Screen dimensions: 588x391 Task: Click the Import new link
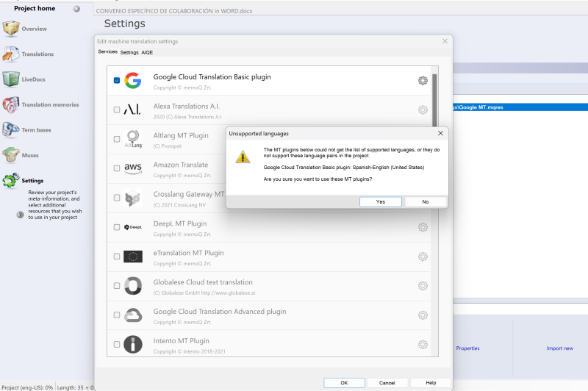coord(560,348)
